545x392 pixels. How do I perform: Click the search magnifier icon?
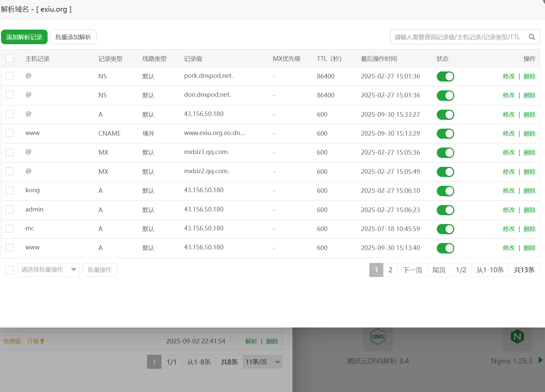click(x=532, y=37)
